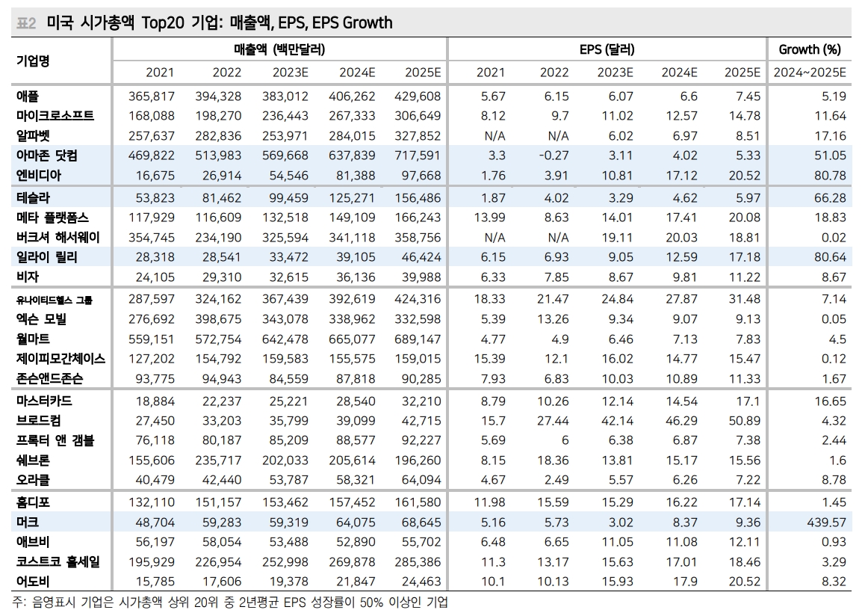Click the '매출액 (백만달러)' group header

click(x=279, y=49)
